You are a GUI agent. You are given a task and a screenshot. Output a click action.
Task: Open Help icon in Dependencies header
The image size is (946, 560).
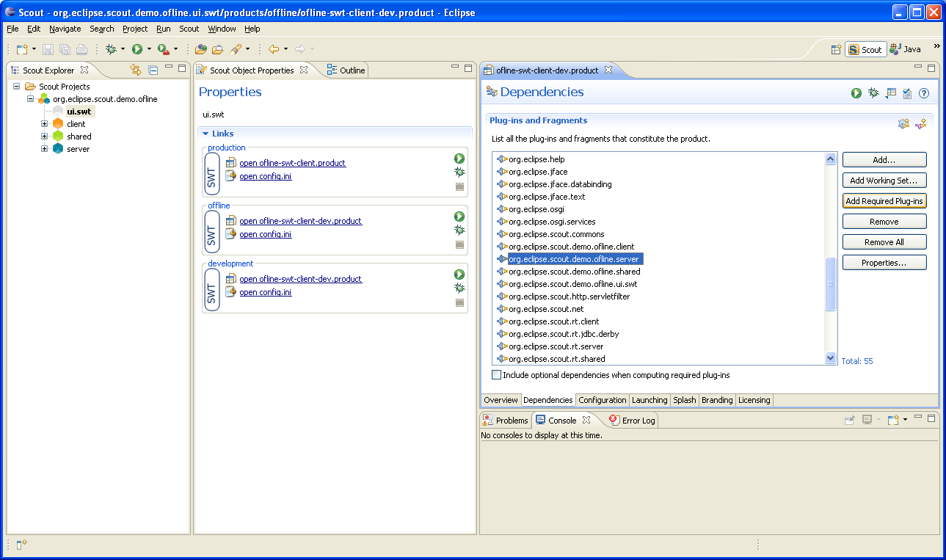click(924, 93)
